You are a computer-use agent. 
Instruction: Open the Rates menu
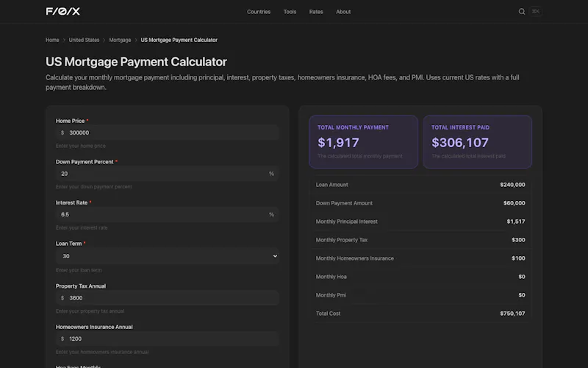pos(316,12)
